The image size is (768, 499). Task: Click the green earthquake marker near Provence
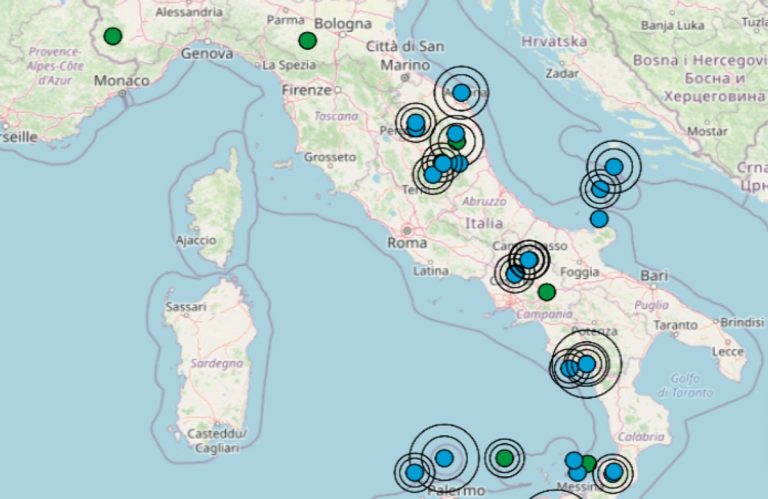click(113, 37)
